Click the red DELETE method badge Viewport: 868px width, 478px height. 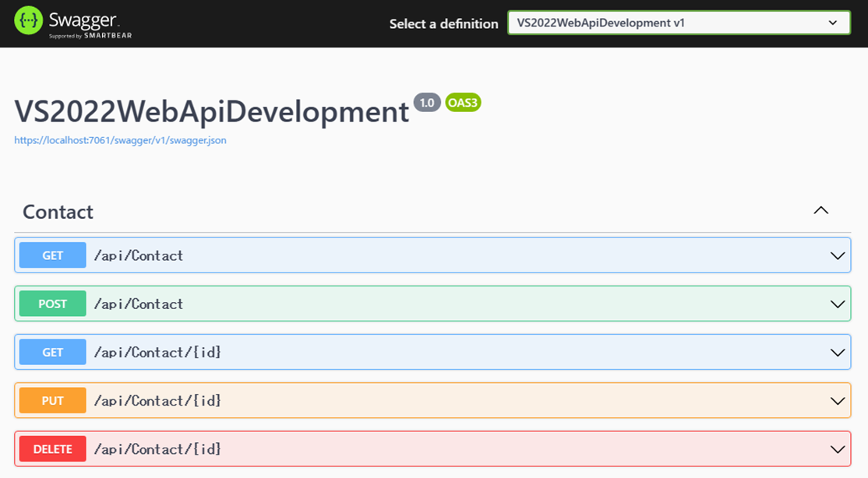point(51,449)
